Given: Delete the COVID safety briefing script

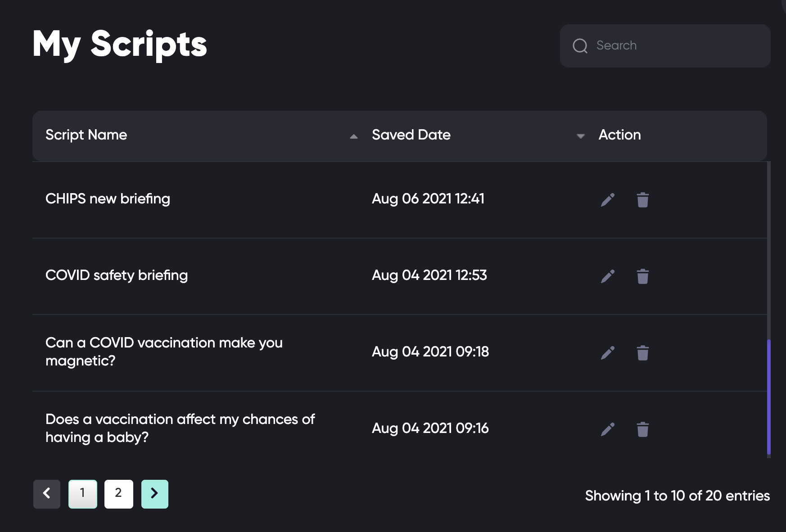Looking at the screenshot, I should [x=643, y=276].
